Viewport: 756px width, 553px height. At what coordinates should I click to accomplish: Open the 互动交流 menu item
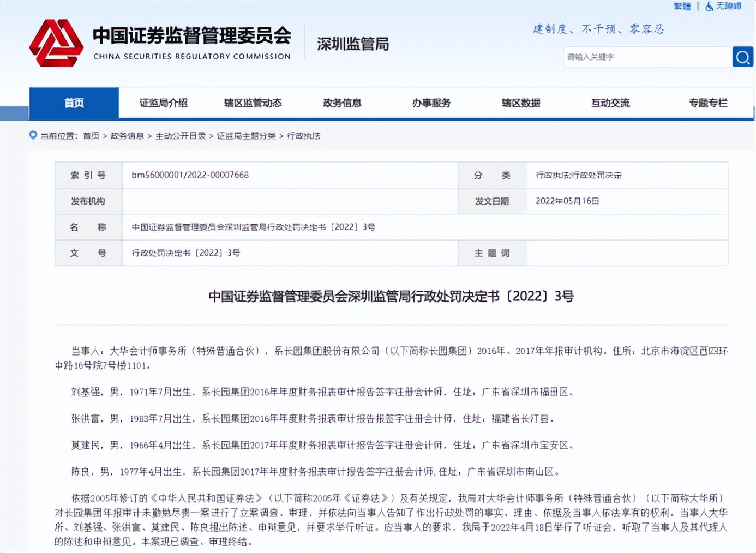coord(610,103)
